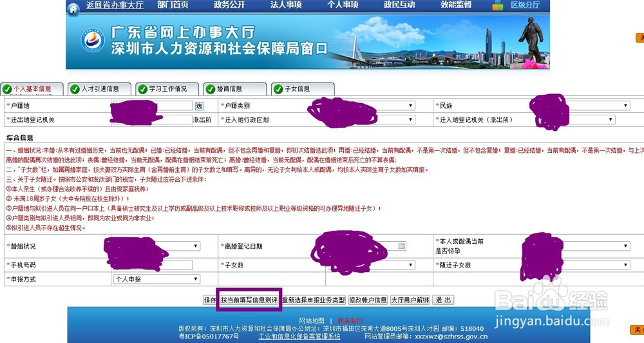Viewport: 644px width, 343px height.
Task: Click the 区级分厅 colored blocks icon
Action: [x=497, y=5]
